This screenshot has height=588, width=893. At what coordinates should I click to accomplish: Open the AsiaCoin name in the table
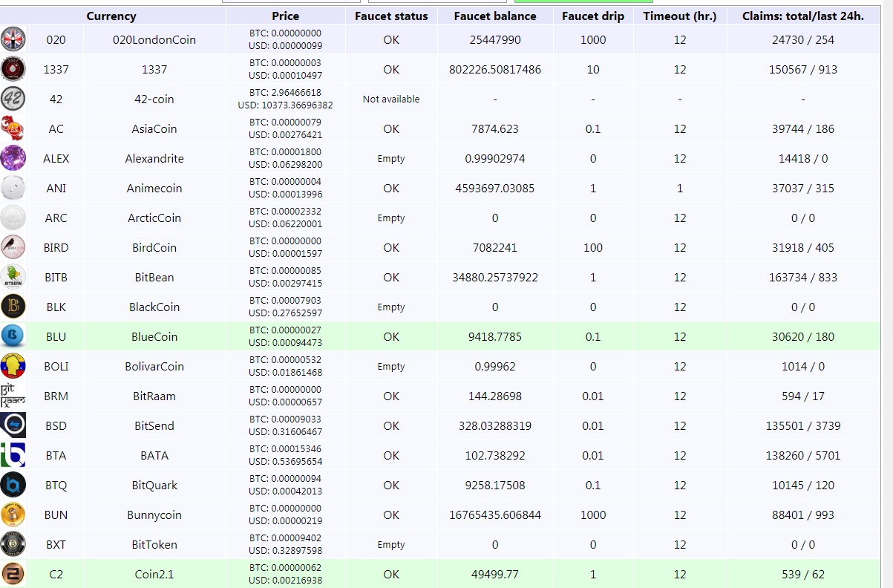click(x=154, y=128)
